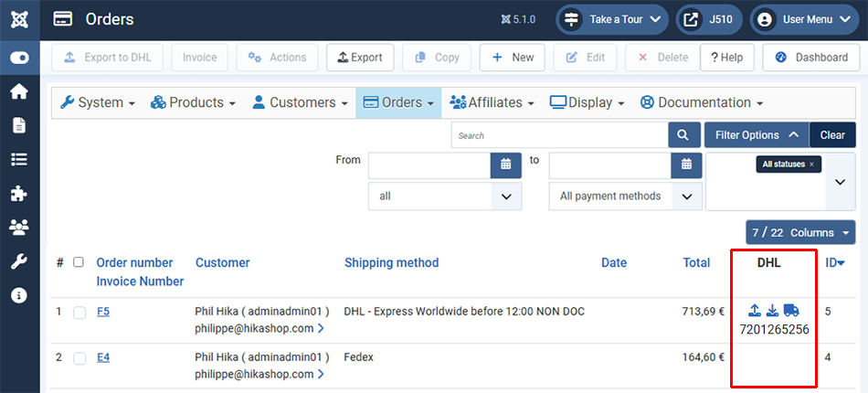Create a New order

(x=512, y=58)
